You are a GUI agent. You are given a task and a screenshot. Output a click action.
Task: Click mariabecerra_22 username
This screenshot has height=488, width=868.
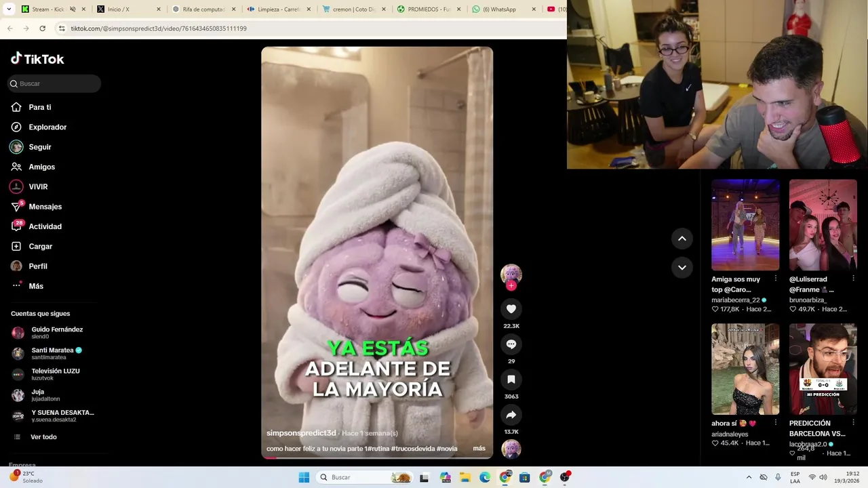(736, 300)
